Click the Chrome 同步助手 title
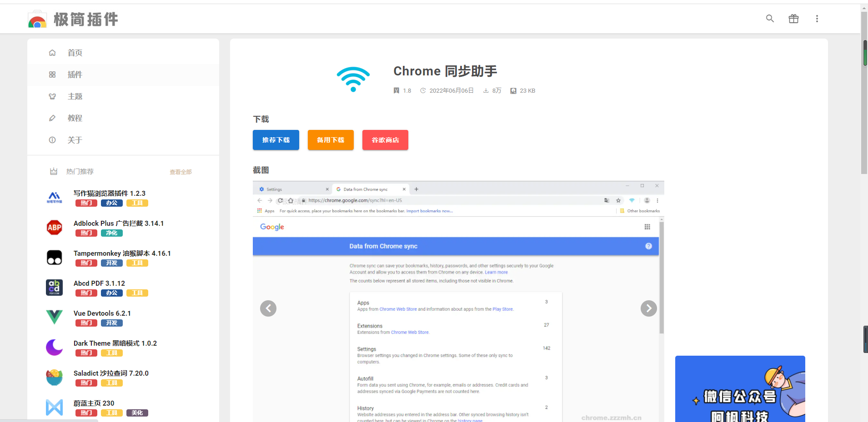 pyautogui.click(x=445, y=71)
